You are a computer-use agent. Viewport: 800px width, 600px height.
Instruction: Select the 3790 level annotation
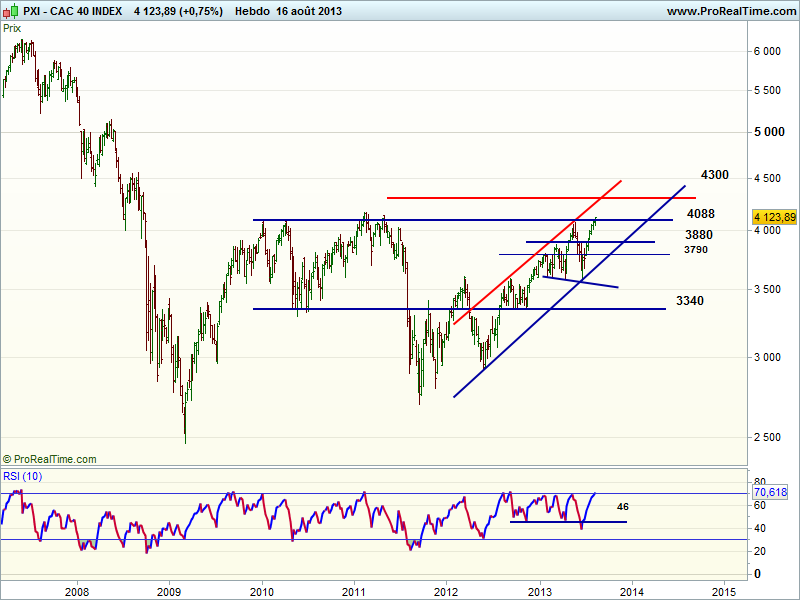tap(696, 250)
